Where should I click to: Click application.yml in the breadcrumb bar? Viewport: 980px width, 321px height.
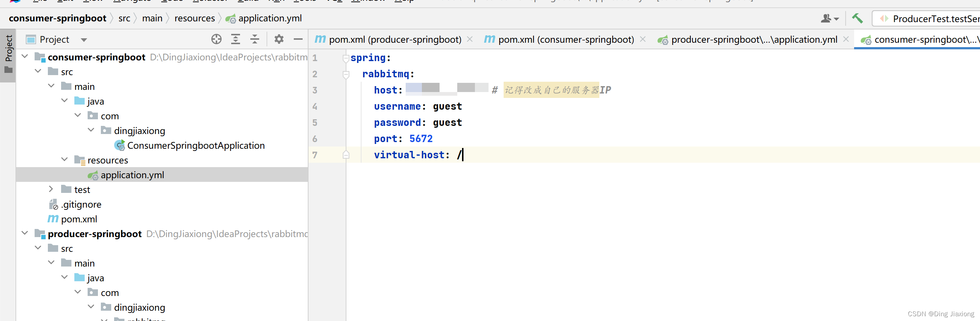(264, 18)
